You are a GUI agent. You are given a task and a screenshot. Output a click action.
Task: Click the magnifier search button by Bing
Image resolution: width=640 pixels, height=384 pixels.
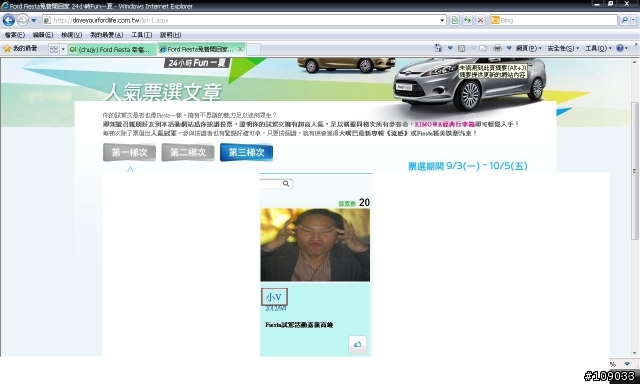click(x=624, y=20)
